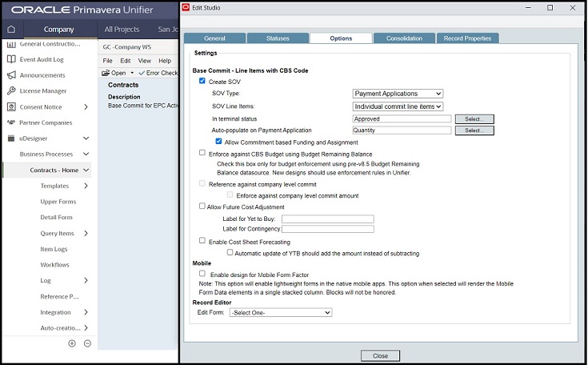The width and height of the screenshot is (588, 365).
Task: Click the minus collapse-all icon at sidebar bottom
Action: (87, 343)
